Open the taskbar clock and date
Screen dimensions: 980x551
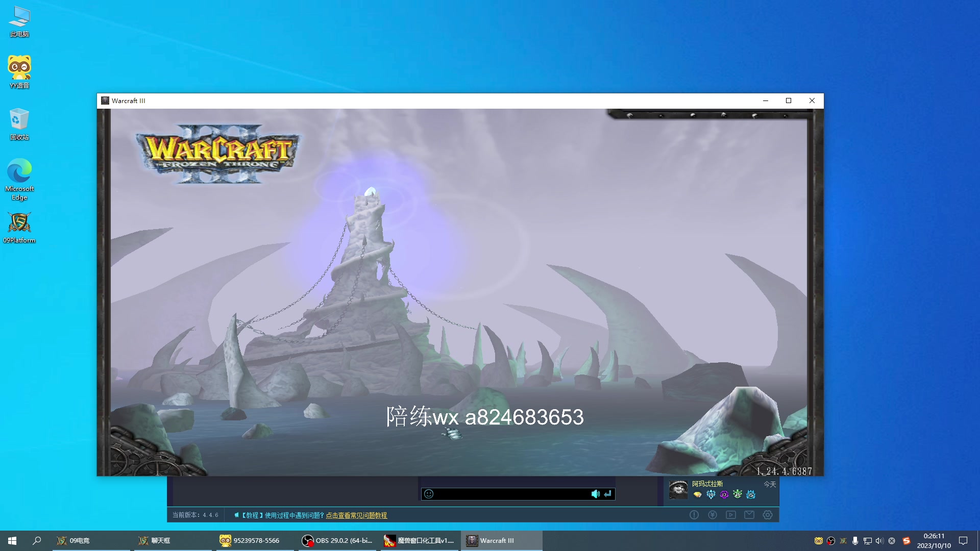[x=934, y=541]
